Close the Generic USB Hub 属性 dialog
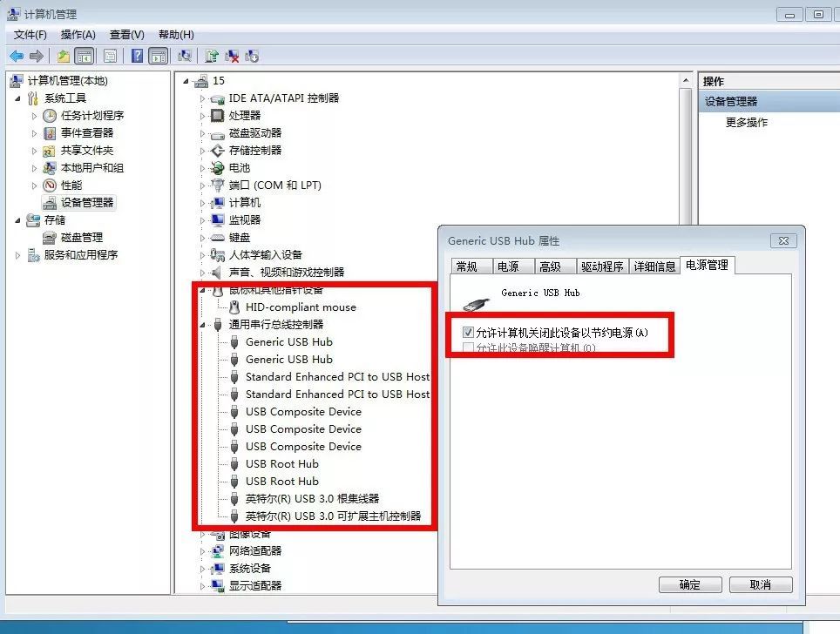 783,241
